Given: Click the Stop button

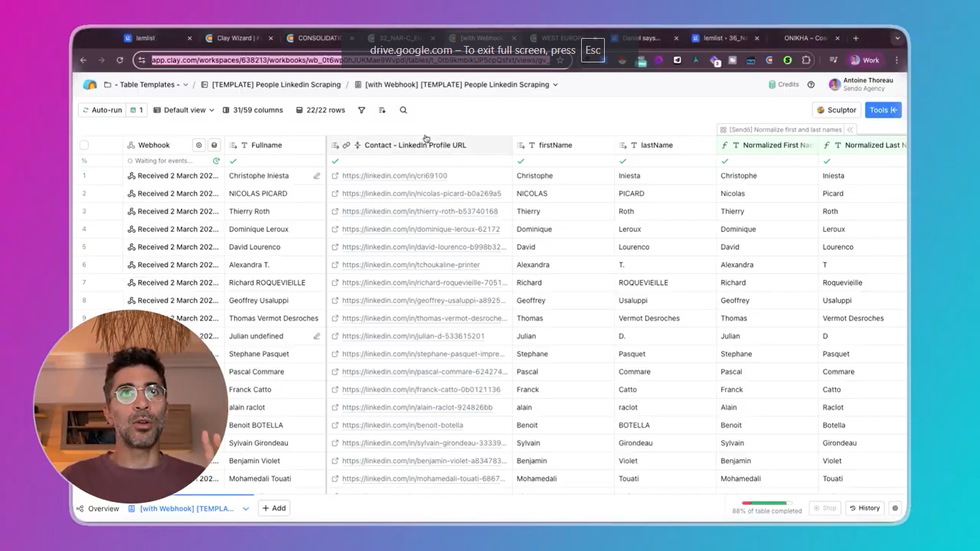Looking at the screenshot, I should pos(824,508).
